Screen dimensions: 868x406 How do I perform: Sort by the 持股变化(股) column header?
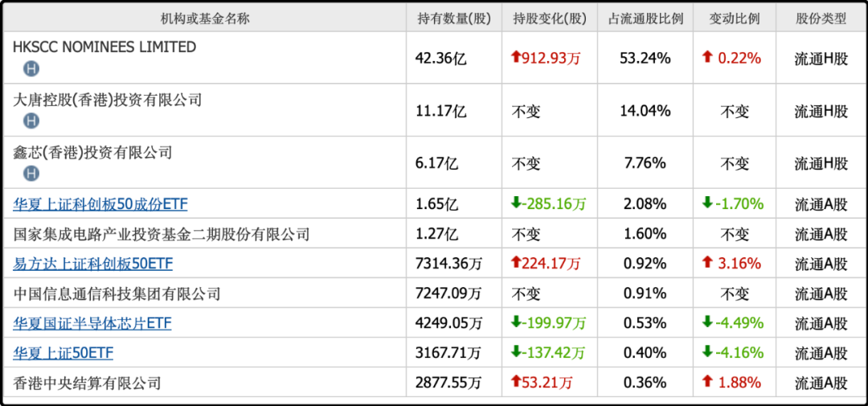[x=550, y=18]
